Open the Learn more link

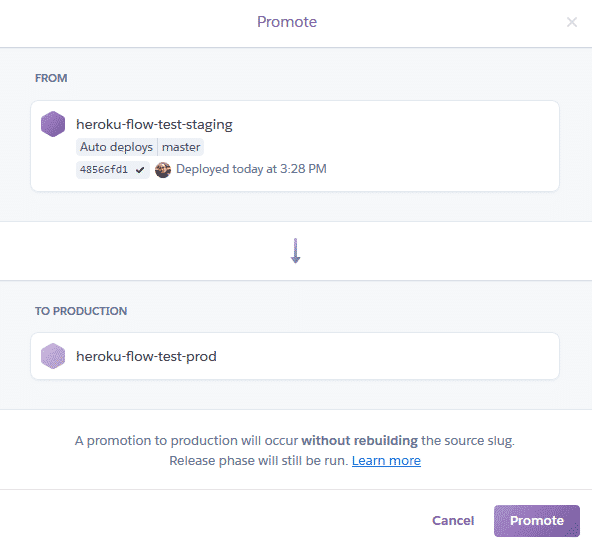pos(386,461)
